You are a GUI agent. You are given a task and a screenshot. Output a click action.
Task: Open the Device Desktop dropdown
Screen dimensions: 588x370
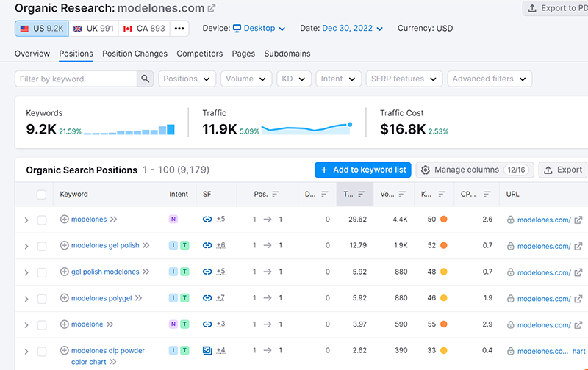(x=259, y=29)
